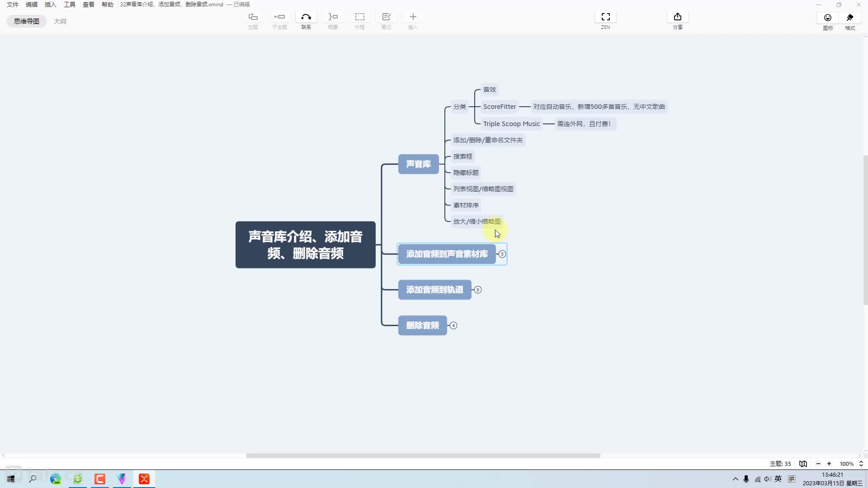The image size is (868, 488).
Task: Select the 分类 subtopic
Action: tap(460, 107)
